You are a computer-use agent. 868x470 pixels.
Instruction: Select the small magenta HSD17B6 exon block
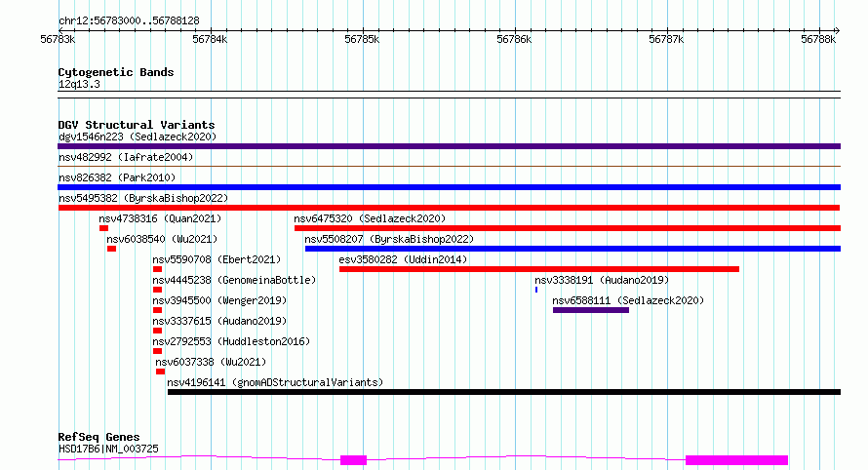point(353,460)
